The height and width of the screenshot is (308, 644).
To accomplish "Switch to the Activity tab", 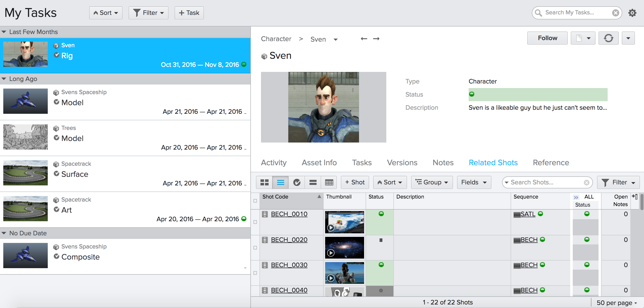I will tap(274, 162).
